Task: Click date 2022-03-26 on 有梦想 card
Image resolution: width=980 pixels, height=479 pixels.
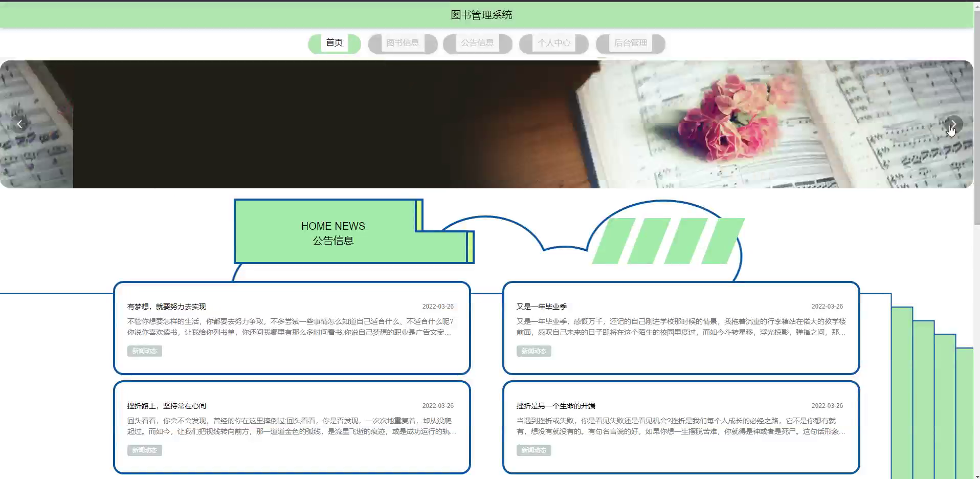Action: (438, 307)
